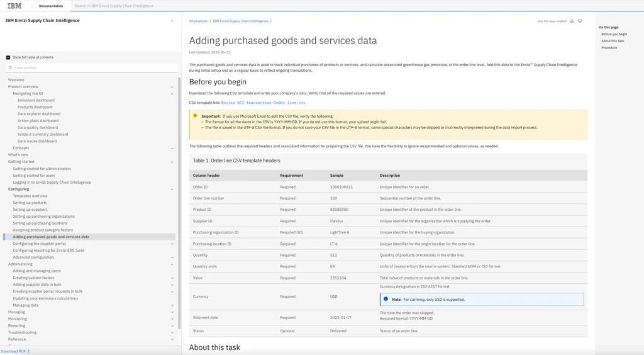Expand the Concepts tree item
This screenshot has height=355, width=644.
(x=172, y=148)
